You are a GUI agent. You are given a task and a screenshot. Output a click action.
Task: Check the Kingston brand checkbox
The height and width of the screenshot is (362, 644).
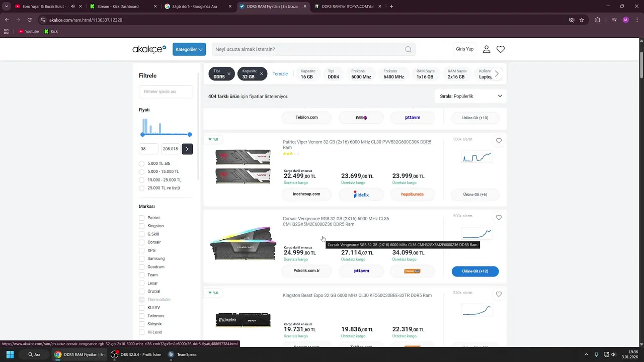coord(141,226)
